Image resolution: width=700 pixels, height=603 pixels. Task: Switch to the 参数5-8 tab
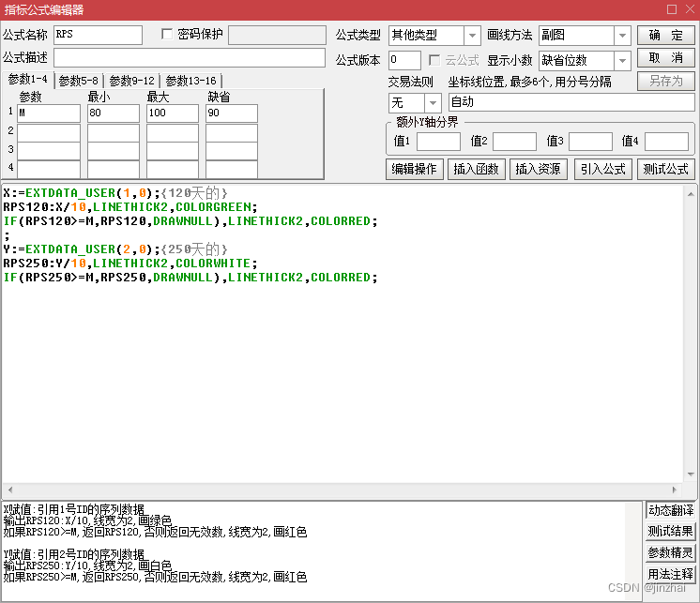click(80, 81)
